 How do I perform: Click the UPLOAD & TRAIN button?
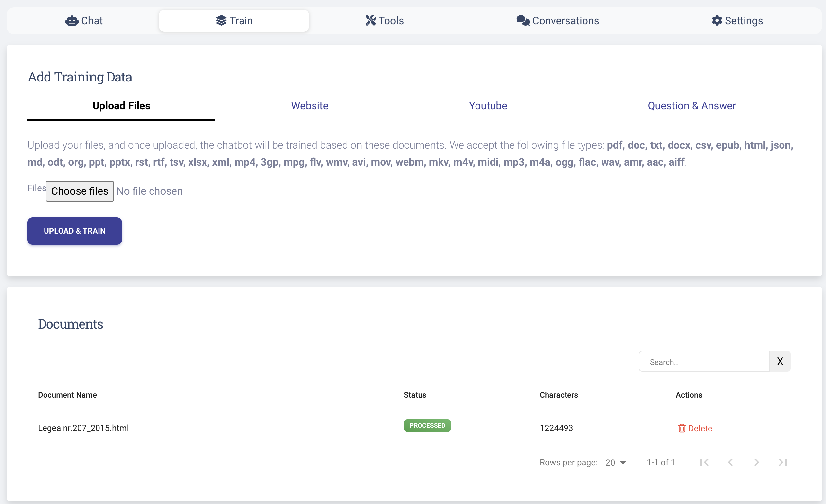(75, 231)
